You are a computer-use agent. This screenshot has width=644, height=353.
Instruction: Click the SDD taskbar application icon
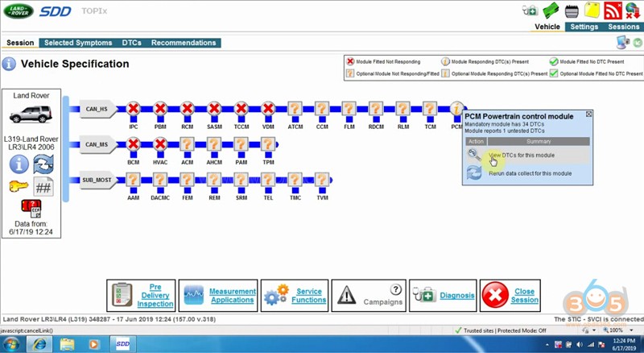click(x=123, y=344)
